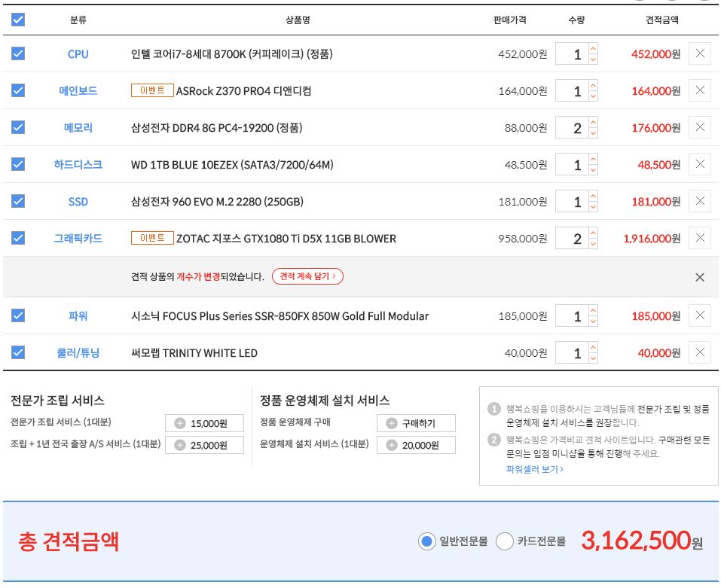Click the 견적 계속 담기 button

(x=307, y=276)
